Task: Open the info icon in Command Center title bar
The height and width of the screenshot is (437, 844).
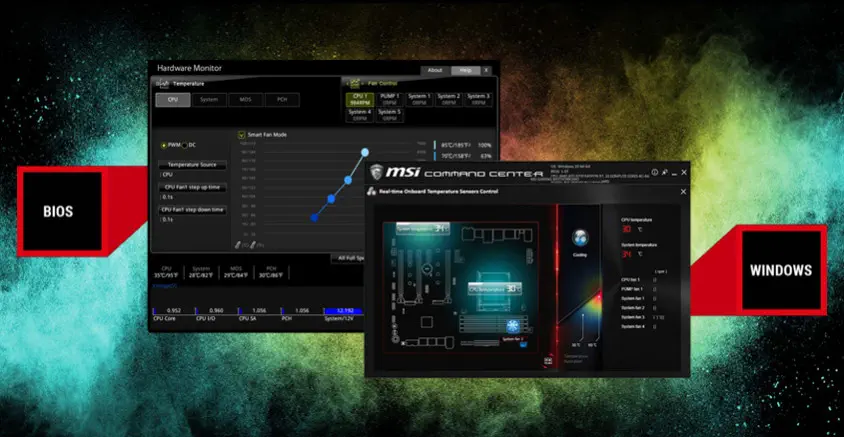Action: click(x=655, y=172)
